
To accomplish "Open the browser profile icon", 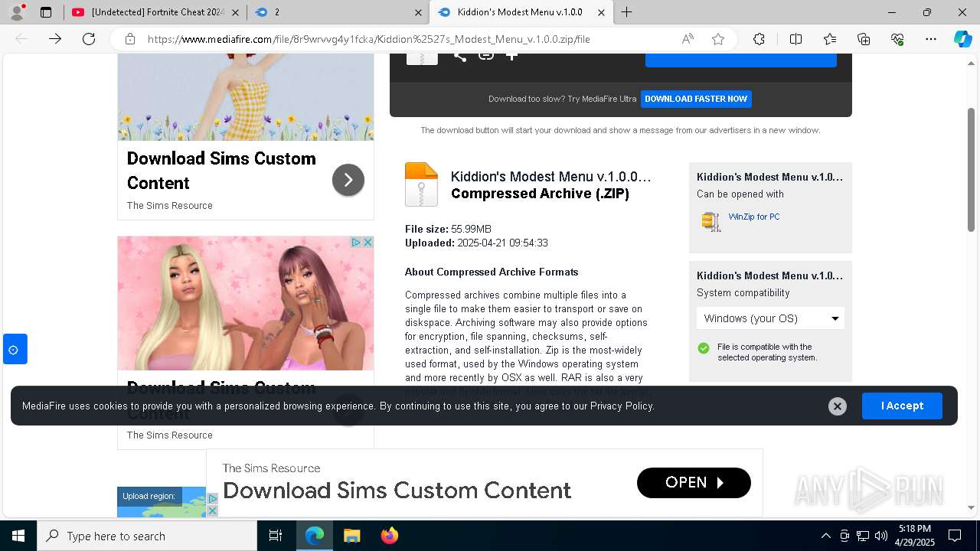I will coord(17,12).
